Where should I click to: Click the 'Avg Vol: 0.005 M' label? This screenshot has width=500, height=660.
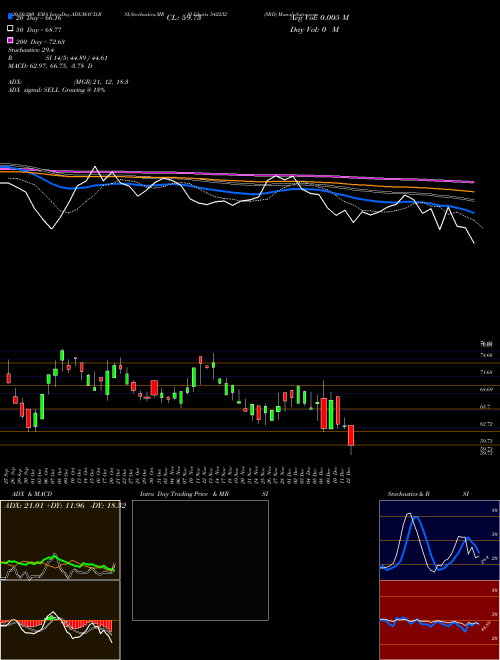[319, 18]
